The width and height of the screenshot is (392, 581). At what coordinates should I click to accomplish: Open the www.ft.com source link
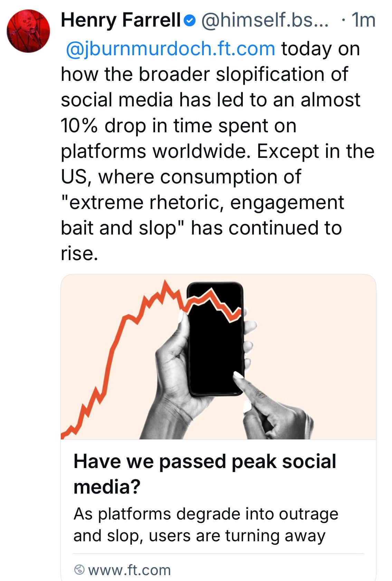129,570
